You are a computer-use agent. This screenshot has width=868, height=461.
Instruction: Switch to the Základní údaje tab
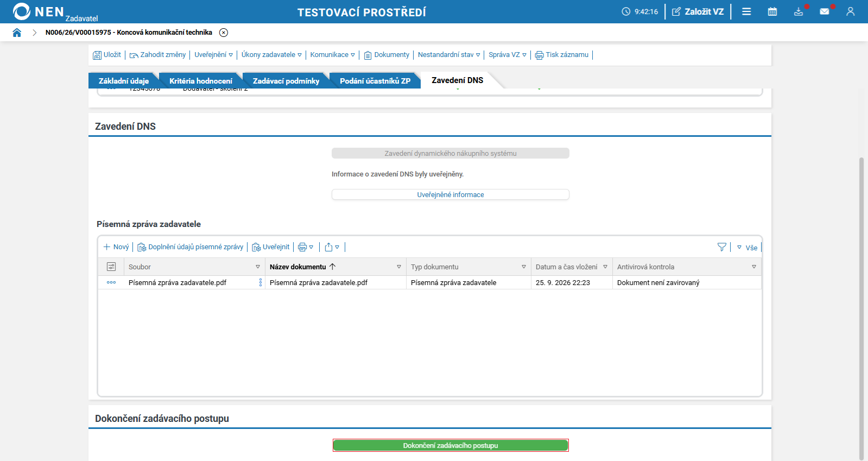(x=124, y=81)
